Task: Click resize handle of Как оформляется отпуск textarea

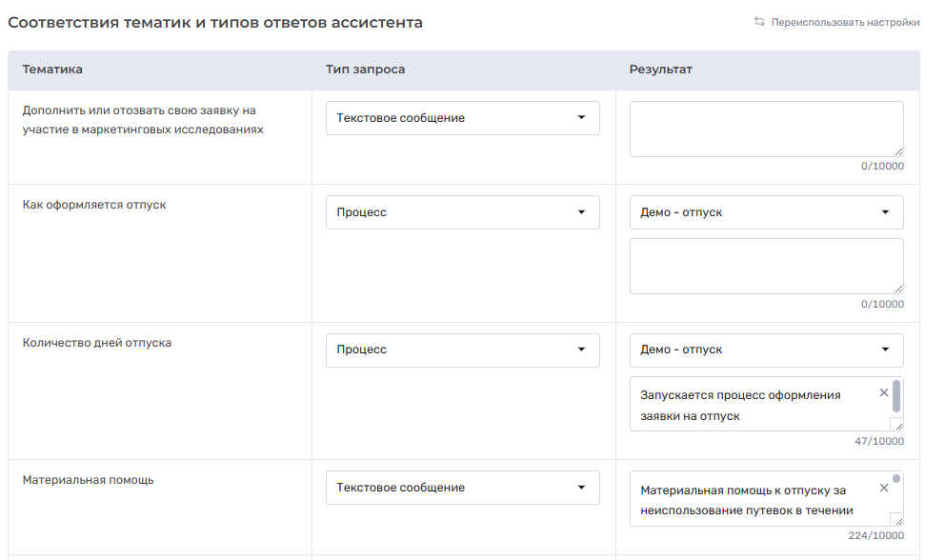Action: [898, 290]
